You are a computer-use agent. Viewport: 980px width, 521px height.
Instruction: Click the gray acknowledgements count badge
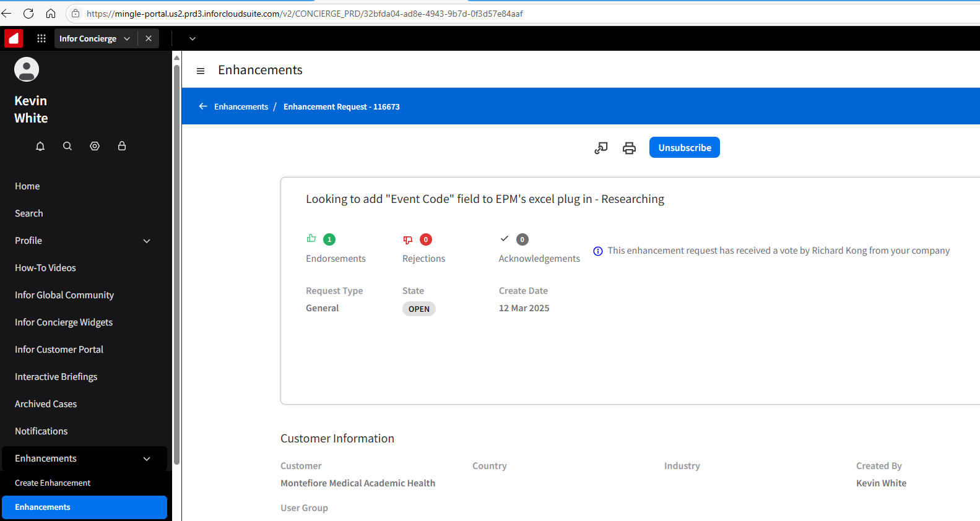[x=523, y=239]
